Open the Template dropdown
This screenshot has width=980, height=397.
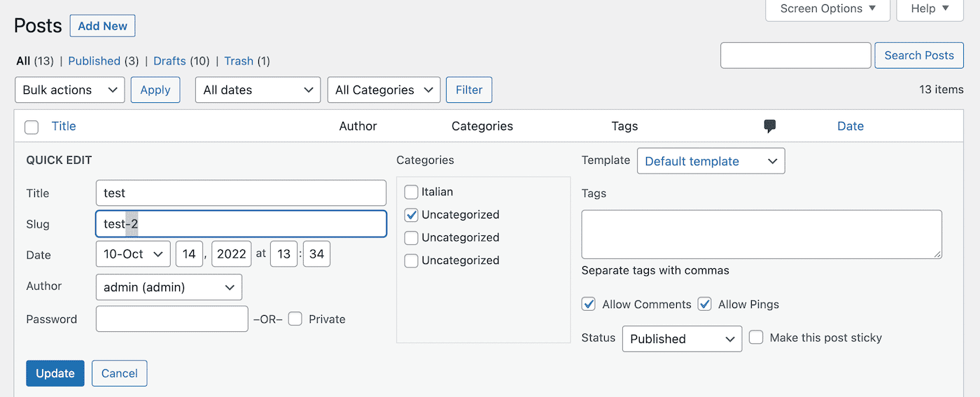pos(710,161)
